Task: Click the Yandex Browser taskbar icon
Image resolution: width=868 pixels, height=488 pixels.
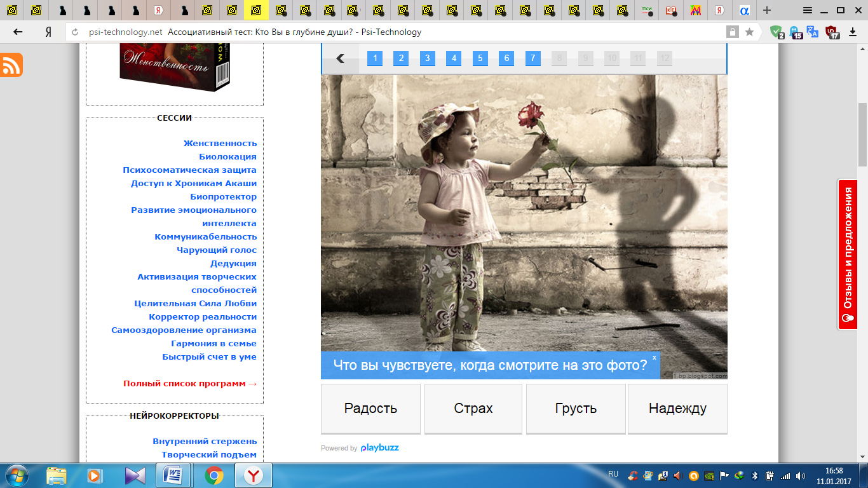Action: pos(254,475)
